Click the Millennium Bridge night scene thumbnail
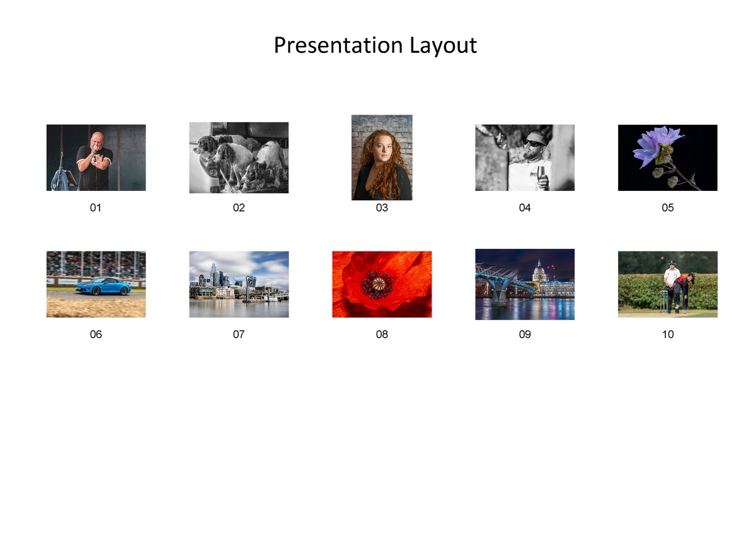 (x=525, y=284)
